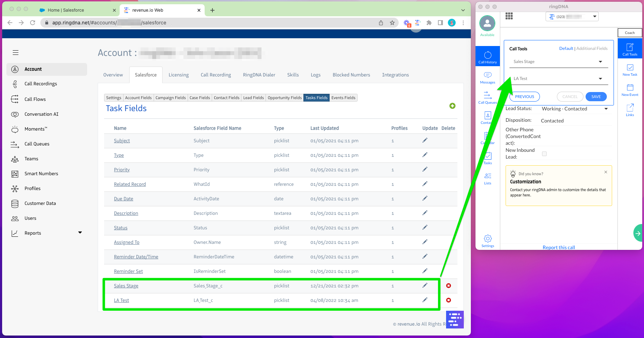Open the RingDNA Dialer tab

pos(259,75)
